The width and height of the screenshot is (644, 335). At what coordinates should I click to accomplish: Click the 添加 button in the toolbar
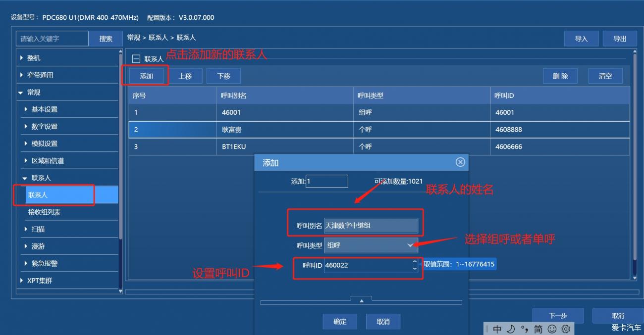click(146, 76)
